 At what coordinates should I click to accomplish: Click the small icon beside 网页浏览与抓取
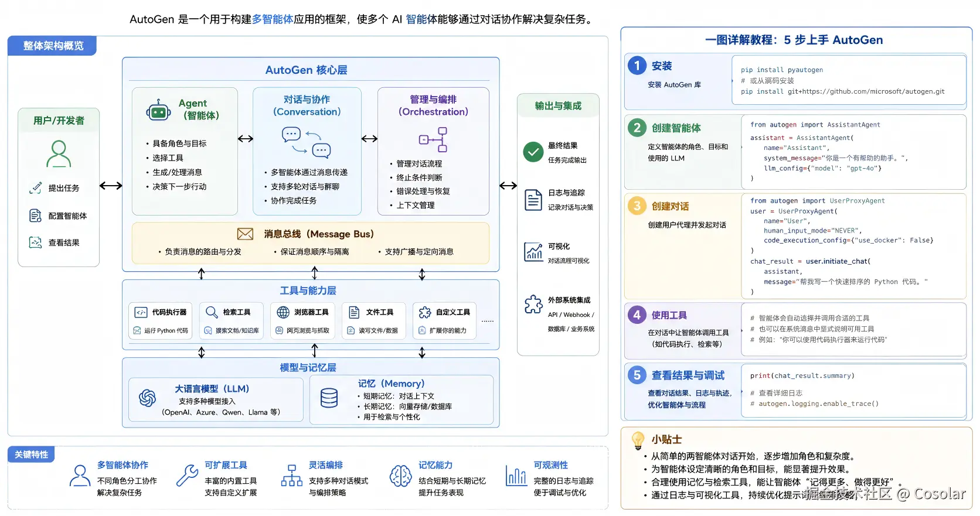coord(280,330)
